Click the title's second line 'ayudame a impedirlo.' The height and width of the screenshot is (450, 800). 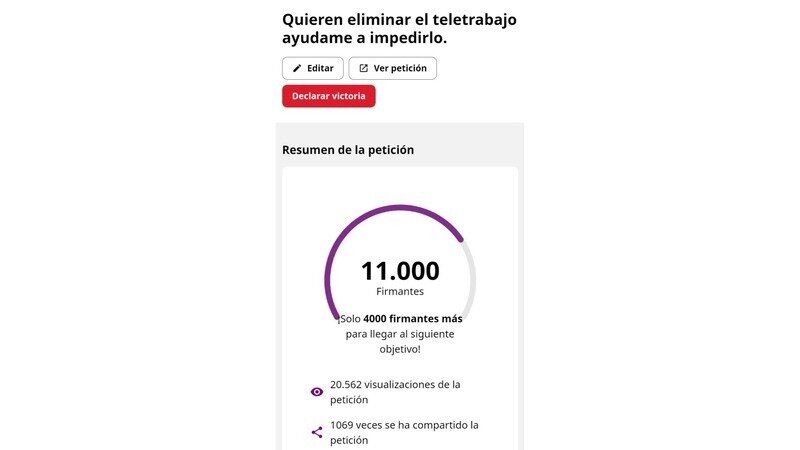(x=364, y=39)
